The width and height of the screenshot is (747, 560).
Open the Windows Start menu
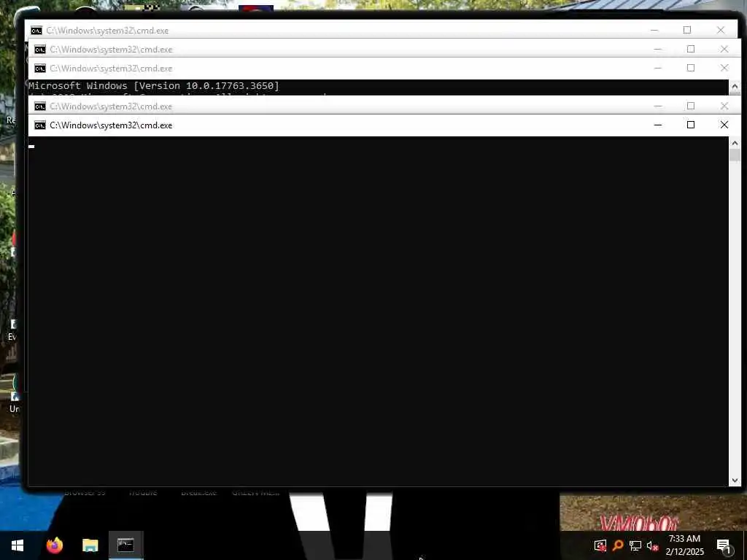18,545
